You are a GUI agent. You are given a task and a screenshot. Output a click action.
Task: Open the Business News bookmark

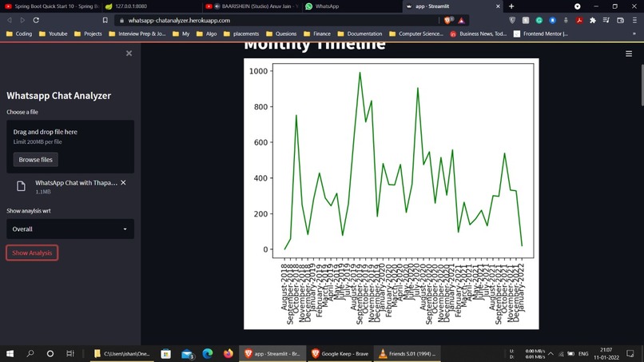coord(479,34)
